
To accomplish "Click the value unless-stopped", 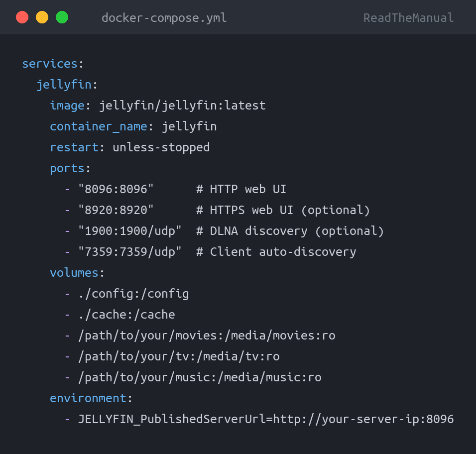I will point(161,147).
